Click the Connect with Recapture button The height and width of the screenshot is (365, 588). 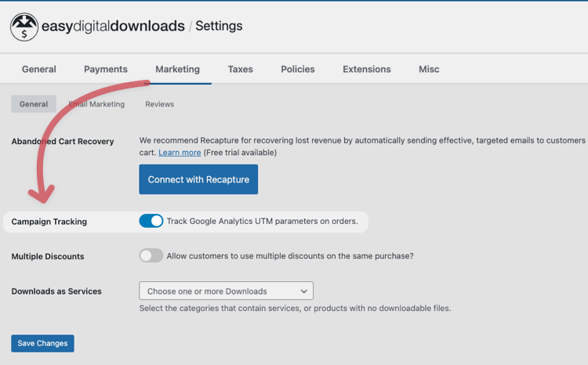[198, 179]
